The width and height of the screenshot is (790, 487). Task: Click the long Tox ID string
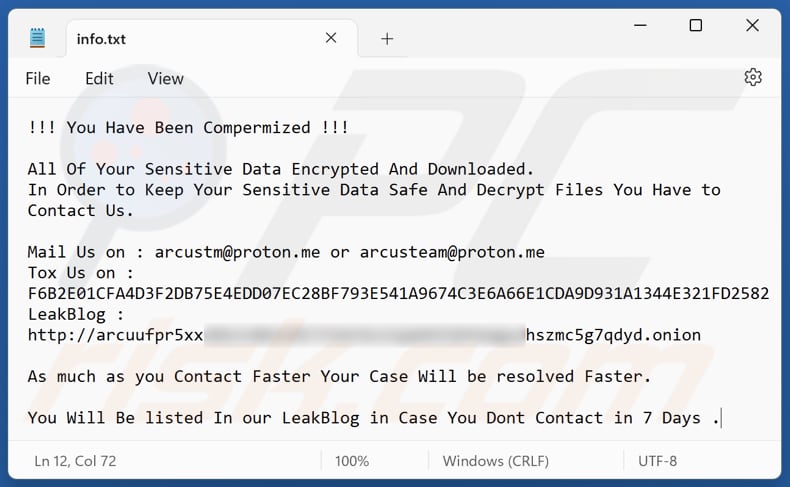point(398,293)
